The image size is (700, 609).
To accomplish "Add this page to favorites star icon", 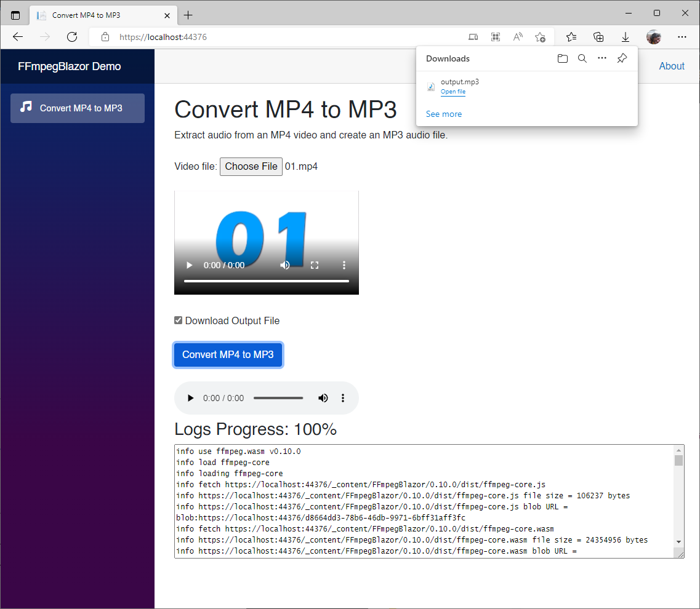I will (540, 37).
